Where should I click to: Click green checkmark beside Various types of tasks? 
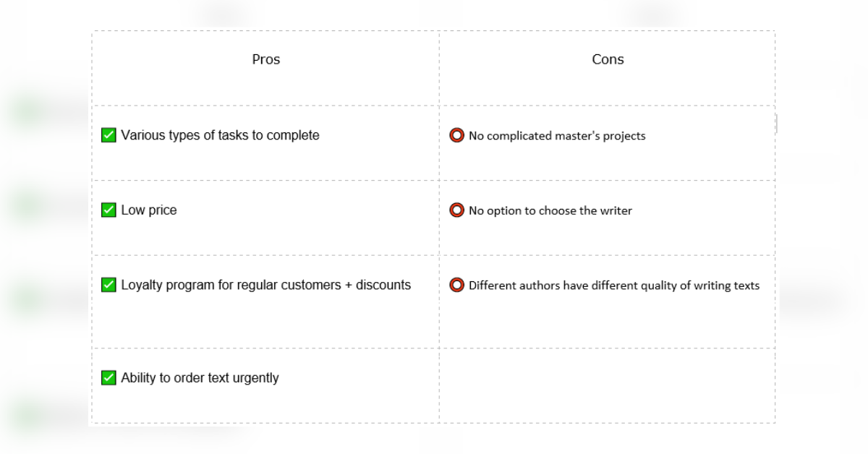[109, 135]
